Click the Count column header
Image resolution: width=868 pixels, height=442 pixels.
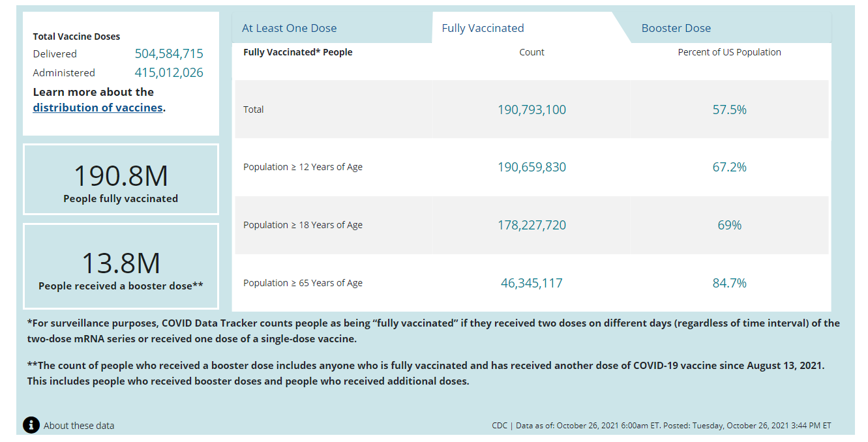pyautogui.click(x=531, y=52)
